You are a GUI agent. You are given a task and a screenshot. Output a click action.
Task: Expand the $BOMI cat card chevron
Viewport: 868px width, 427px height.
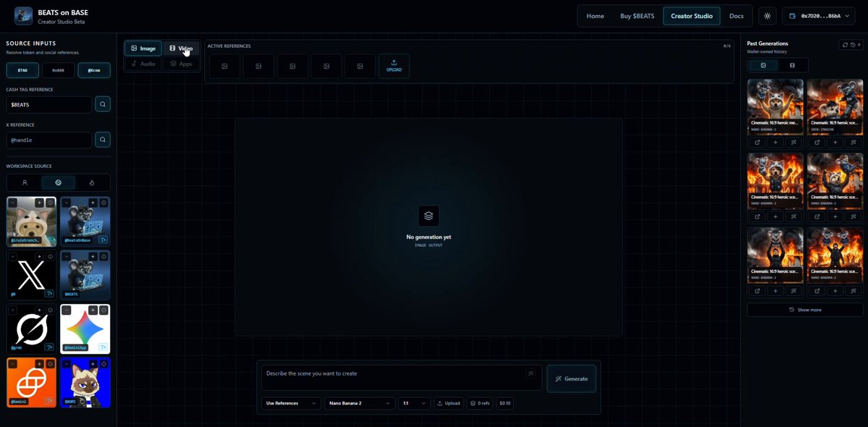tap(67, 363)
